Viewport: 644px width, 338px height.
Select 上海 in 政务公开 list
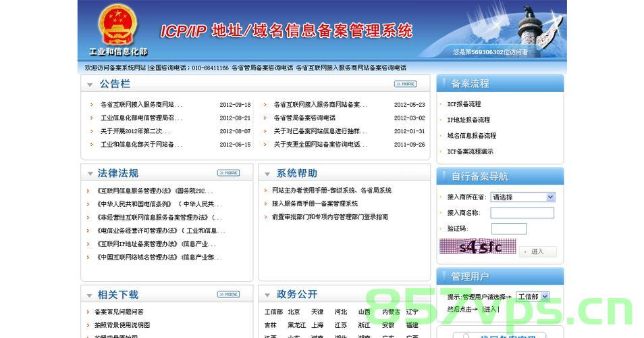click(317, 325)
